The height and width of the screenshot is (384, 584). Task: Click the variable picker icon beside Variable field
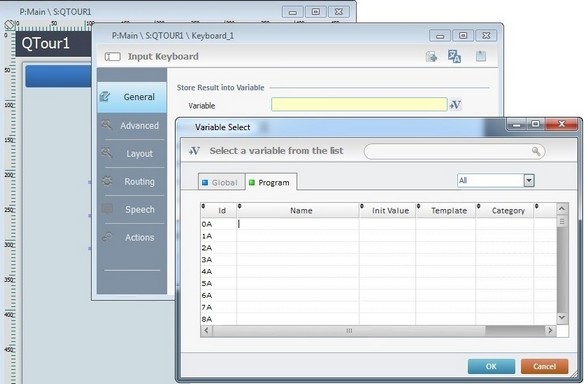click(x=456, y=105)
